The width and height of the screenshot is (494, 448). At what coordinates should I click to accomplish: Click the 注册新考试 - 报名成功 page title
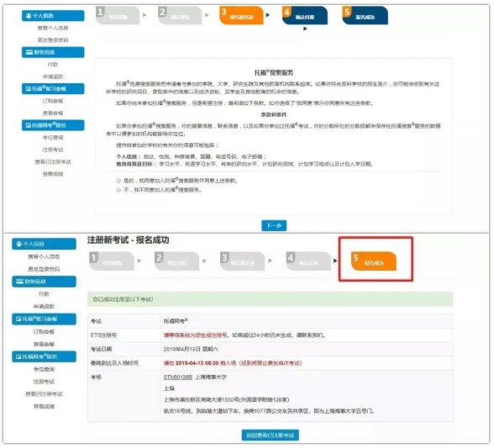(x=128, y=240)
